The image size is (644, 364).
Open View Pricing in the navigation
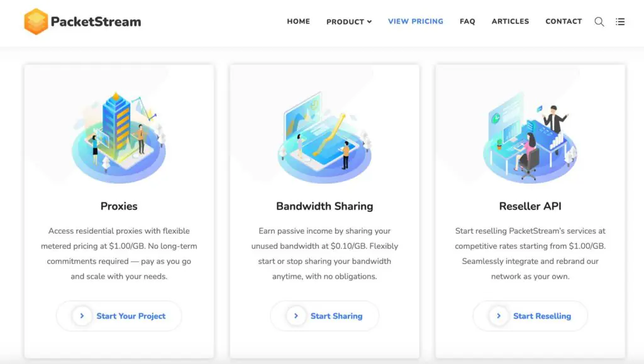416,21
